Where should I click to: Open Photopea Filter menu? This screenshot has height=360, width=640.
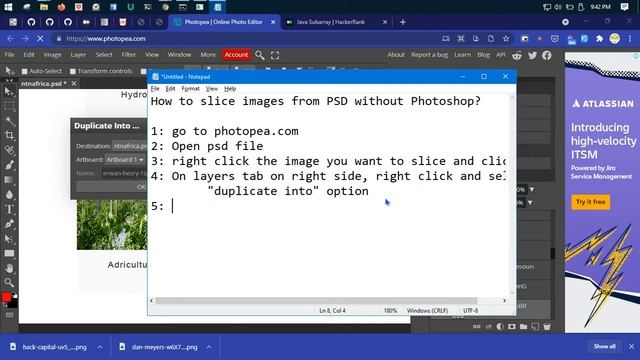click(129, 54)
